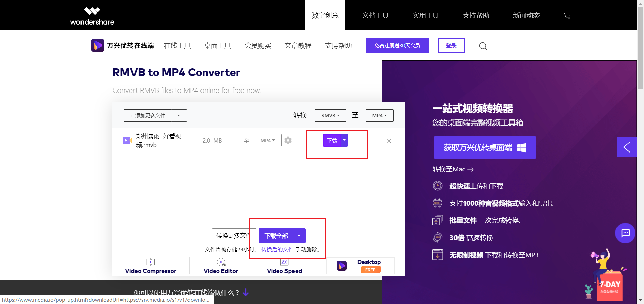Click the RMVB to MP4 Converter heading

(176, 72)
